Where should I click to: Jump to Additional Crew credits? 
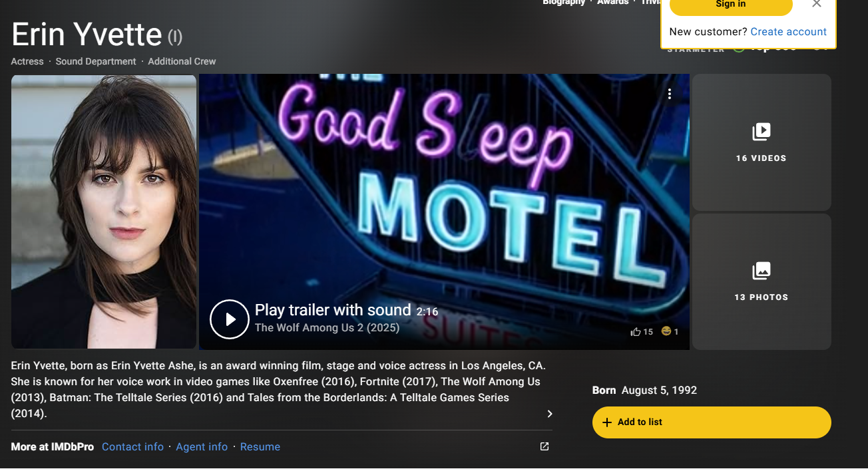coord(182,61)
